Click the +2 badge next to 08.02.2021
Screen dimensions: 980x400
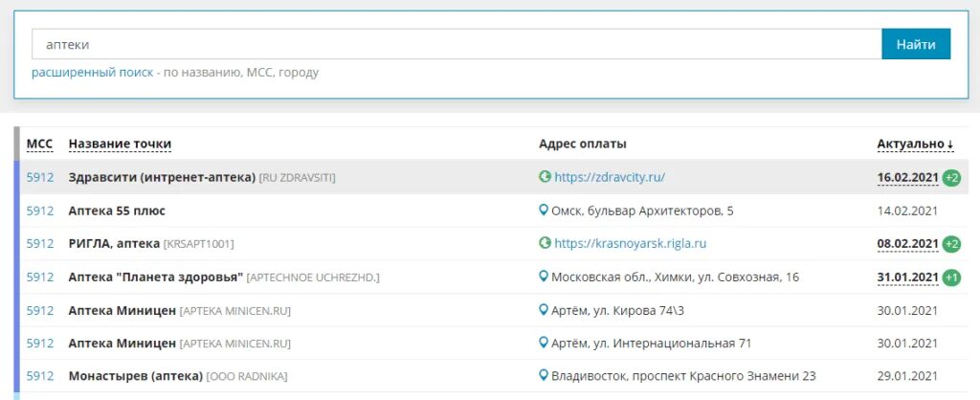pyautogui.click(x=951, y=244)
